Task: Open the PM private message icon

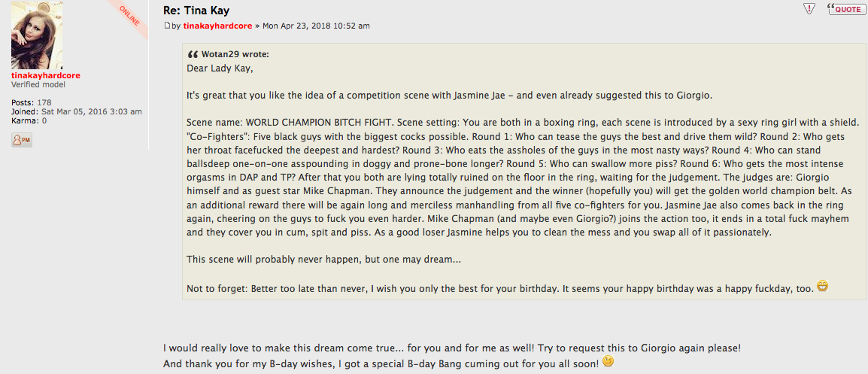Action: (x=22, y=140)
